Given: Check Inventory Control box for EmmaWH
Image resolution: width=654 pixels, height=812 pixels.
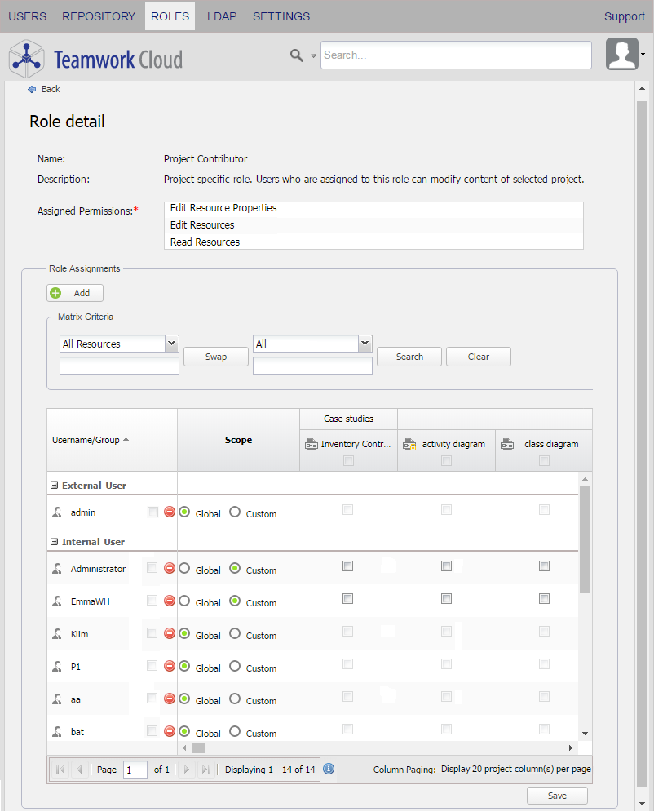Looking at the screenshot, I should pos(348,599).
